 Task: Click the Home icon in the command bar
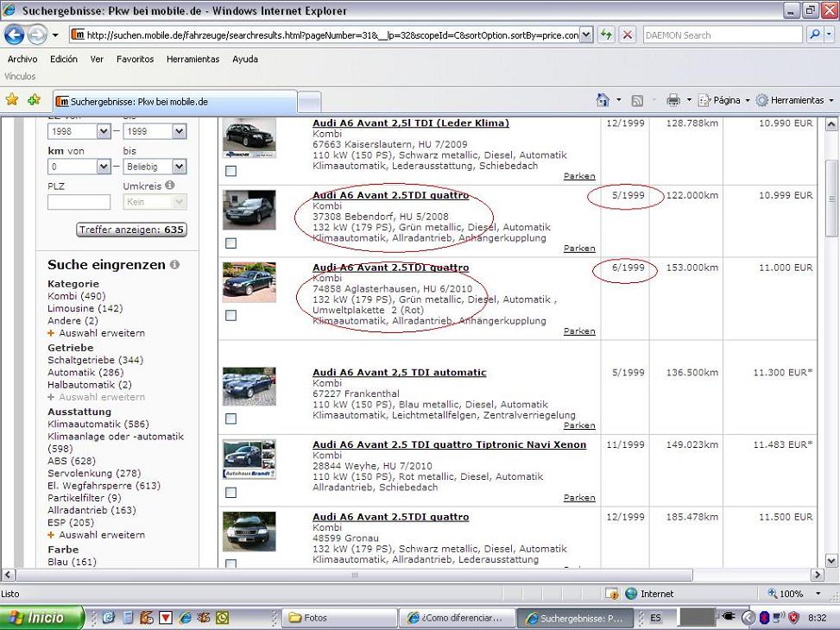[603, 100]
